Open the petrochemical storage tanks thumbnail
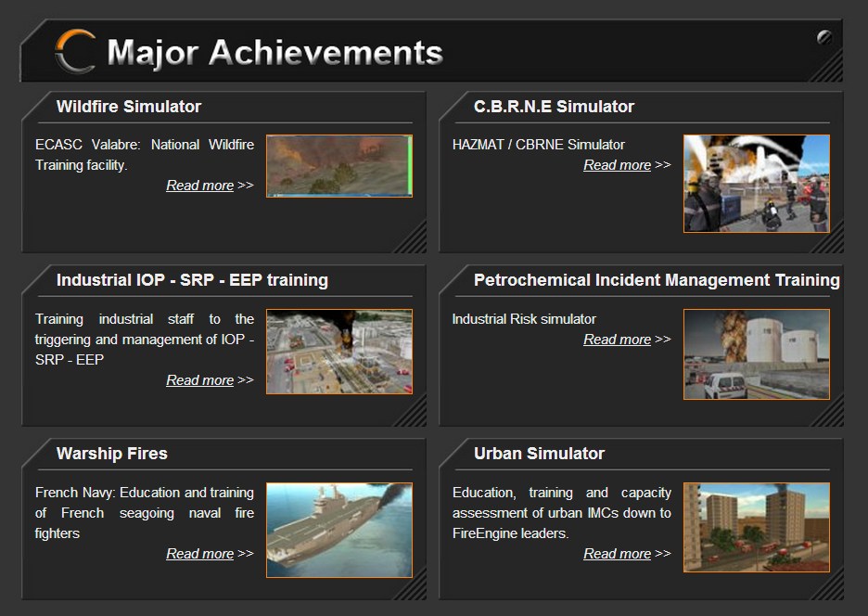868x616 pixels. [757, 354]
